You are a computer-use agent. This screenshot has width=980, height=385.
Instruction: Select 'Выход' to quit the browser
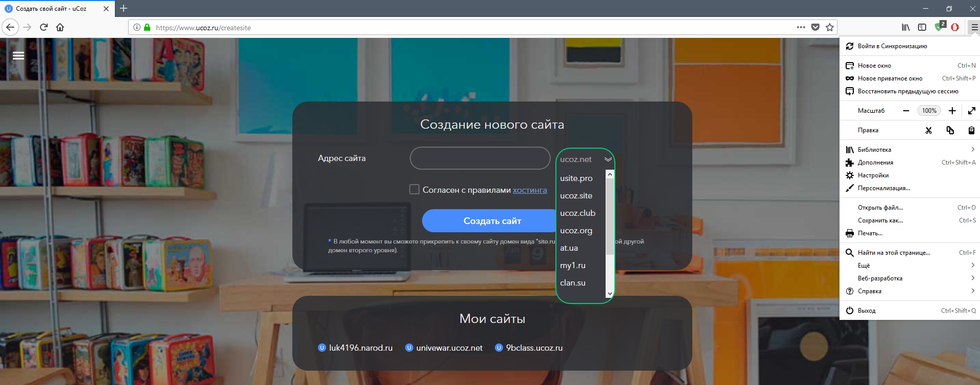910,311
